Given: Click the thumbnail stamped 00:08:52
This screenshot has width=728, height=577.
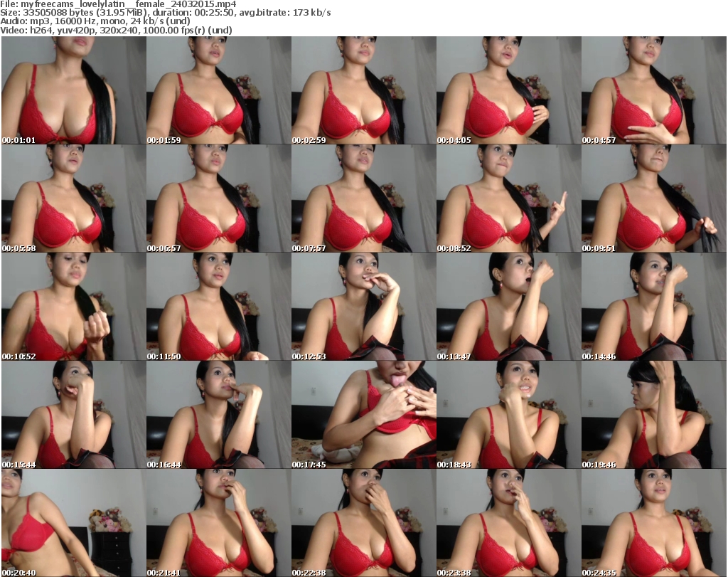Looking at the screenshot, I should pyautogui.click(x=508, y=198).
